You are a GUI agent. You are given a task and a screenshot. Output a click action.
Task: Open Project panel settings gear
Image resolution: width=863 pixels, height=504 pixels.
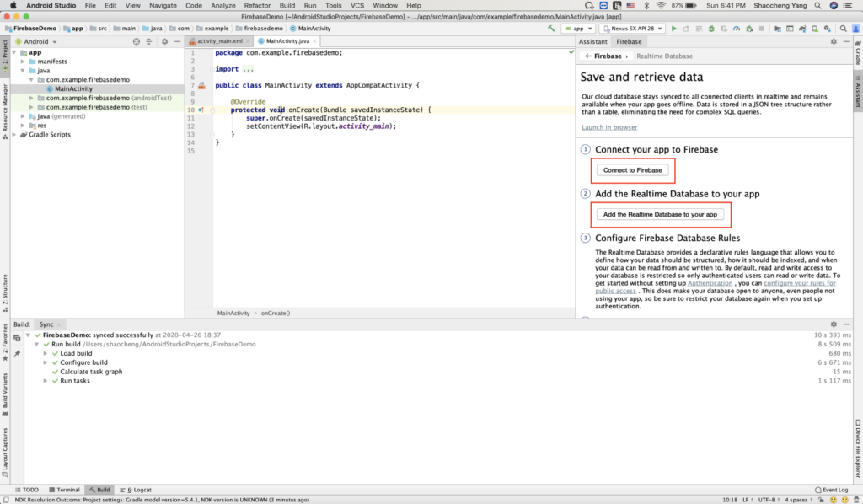[164, 42]
